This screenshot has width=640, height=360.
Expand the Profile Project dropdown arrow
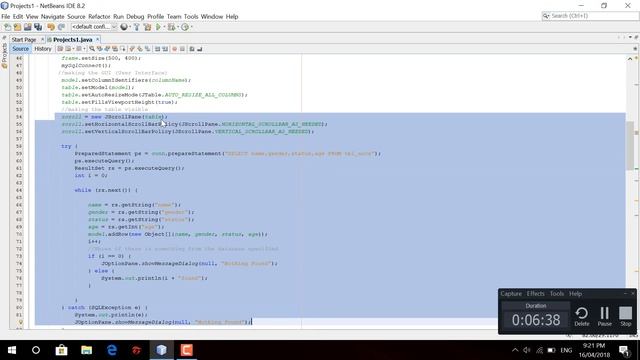(191, 27)
